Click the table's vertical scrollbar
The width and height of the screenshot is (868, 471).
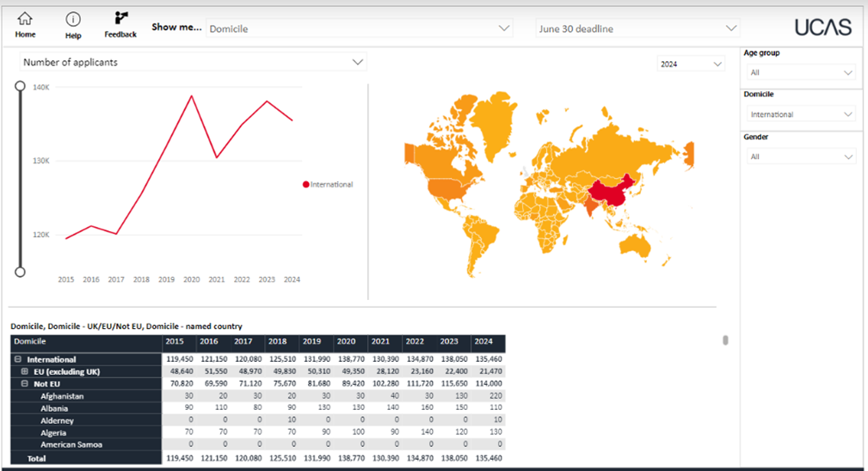pos(725,340)
